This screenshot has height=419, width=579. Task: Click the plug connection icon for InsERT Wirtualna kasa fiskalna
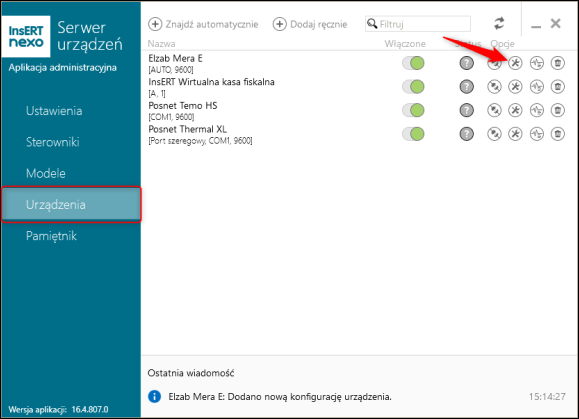[x=494, y=87]
